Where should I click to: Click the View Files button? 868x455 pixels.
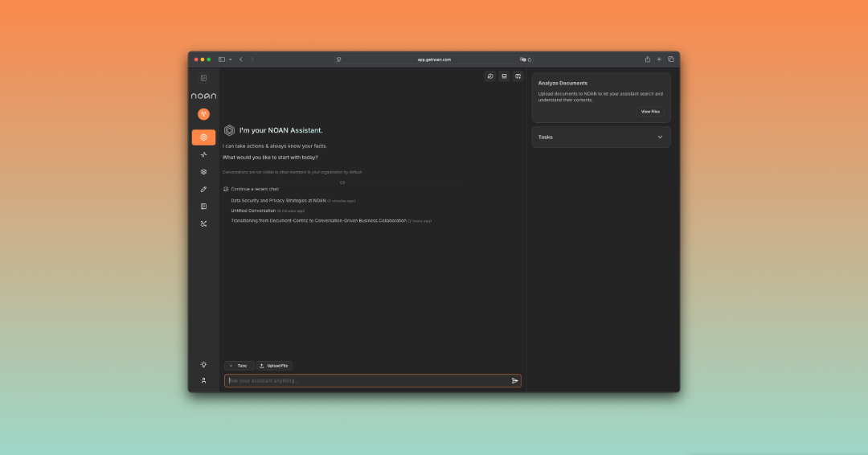point(650,112)
